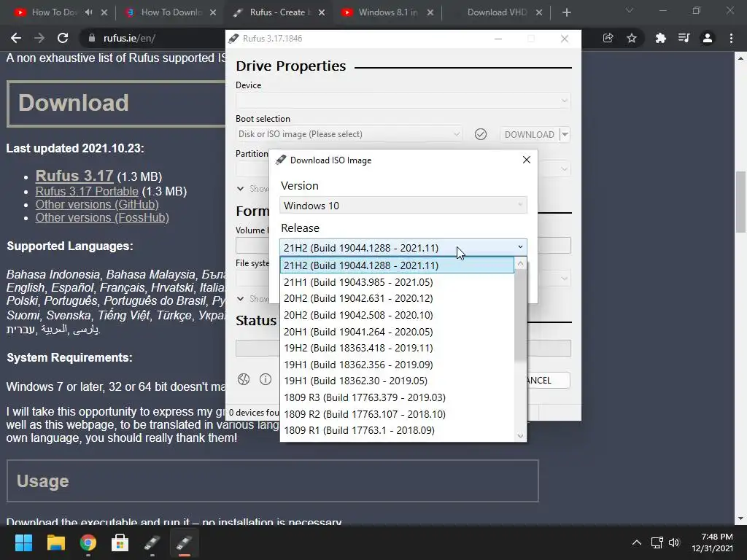This screenshot has height=560, width=747.
Task: Share this page icon in Chrome
Action: [608, 38]
